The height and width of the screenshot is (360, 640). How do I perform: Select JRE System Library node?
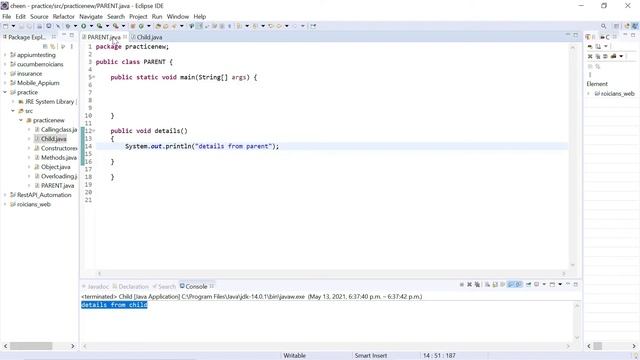[49, 102]
